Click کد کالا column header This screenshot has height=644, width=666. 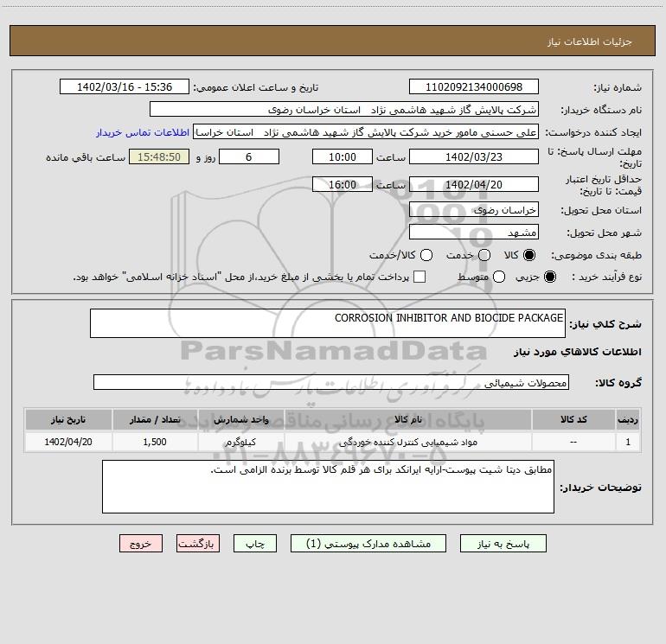click(x=573, y=419)
